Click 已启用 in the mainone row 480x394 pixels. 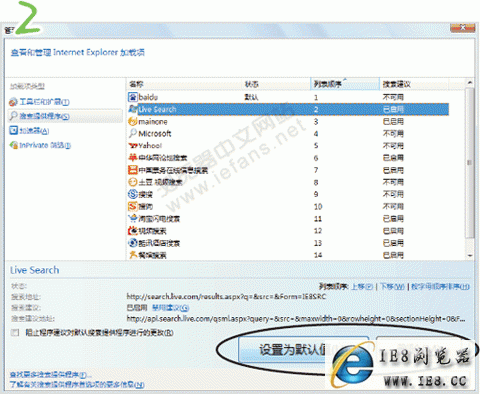pos(393,122)
